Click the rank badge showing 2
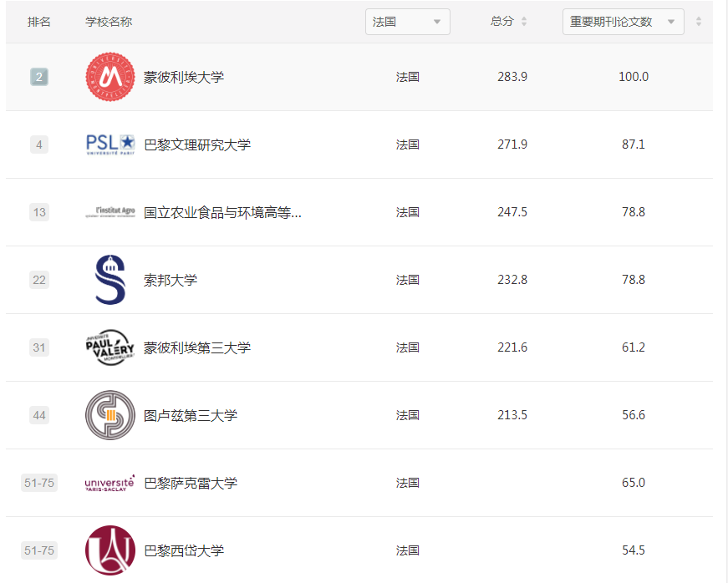 click(38, 76)
